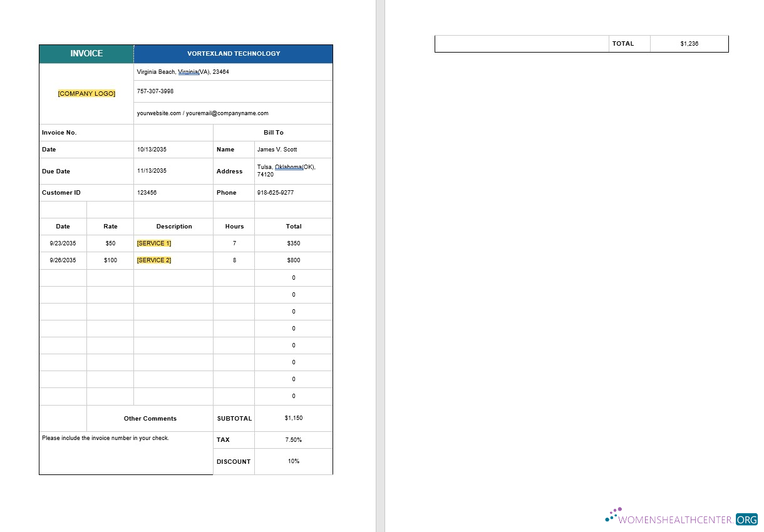Select the [COMPANY LOGO] placeholder
This screenshot has width=764, height=532.
pos(86,93)
